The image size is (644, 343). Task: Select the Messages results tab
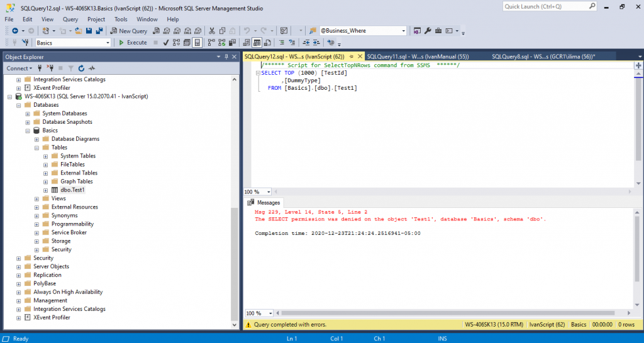tap(264, 203)
